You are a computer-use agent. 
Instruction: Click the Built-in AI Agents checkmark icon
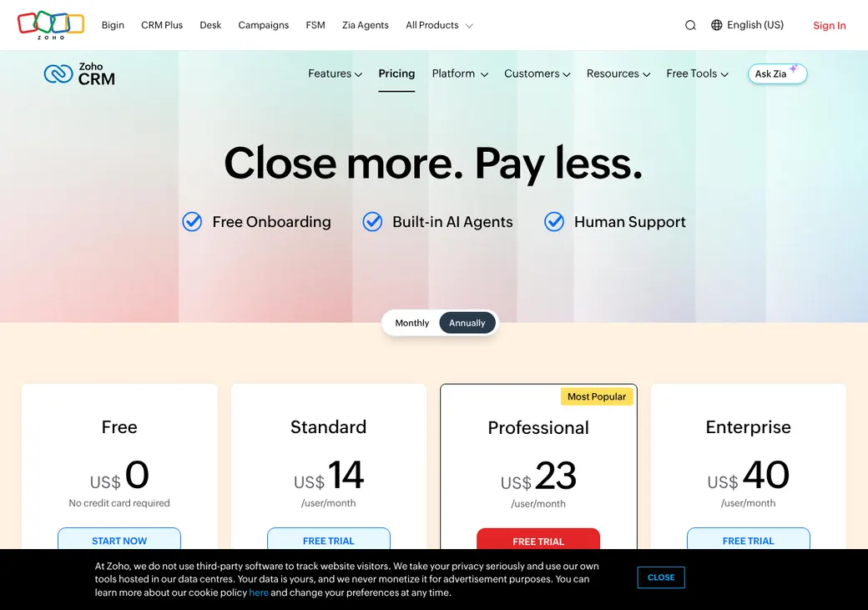pos(372,221)
